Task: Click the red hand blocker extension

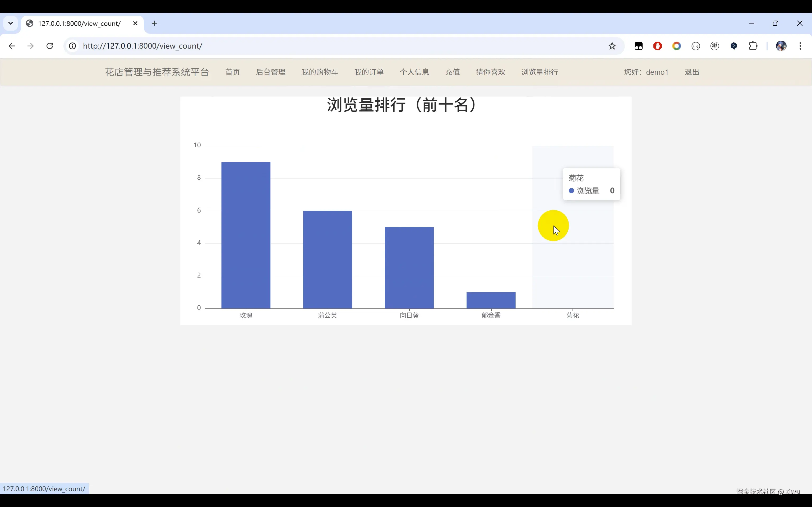Action: (657, 46)
